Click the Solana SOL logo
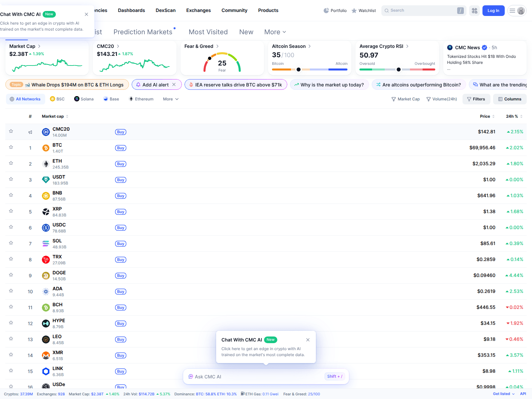The width and height of the screenshot is (532, 399). pos(46,244)
